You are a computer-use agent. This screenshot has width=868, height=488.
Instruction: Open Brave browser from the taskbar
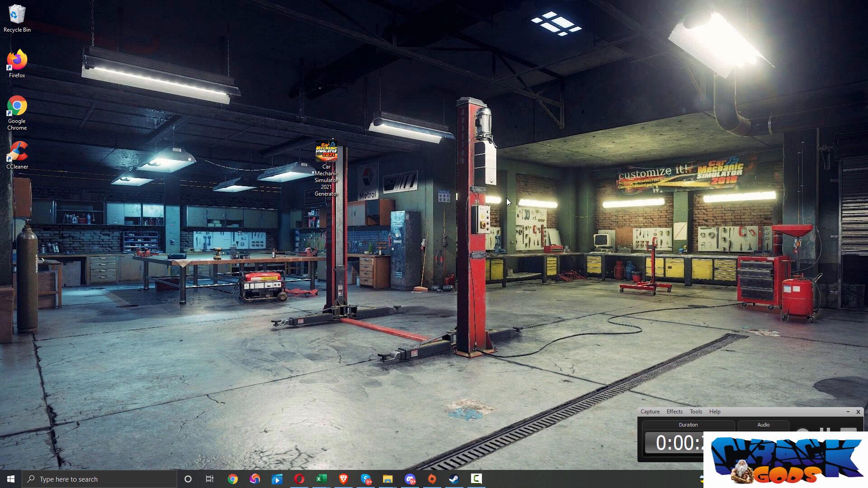[343, 479]
